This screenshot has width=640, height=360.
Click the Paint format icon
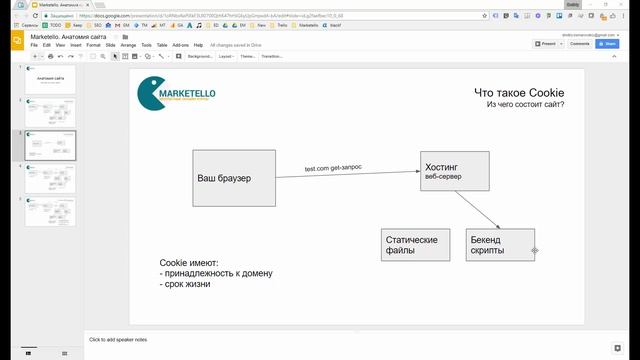[80, 56]
